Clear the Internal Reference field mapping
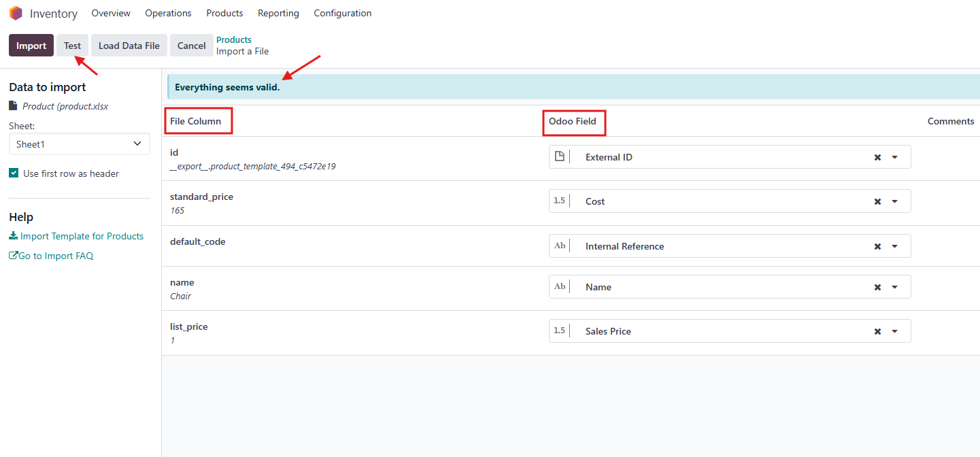980x457 pixels. click(x=877, y=246)
